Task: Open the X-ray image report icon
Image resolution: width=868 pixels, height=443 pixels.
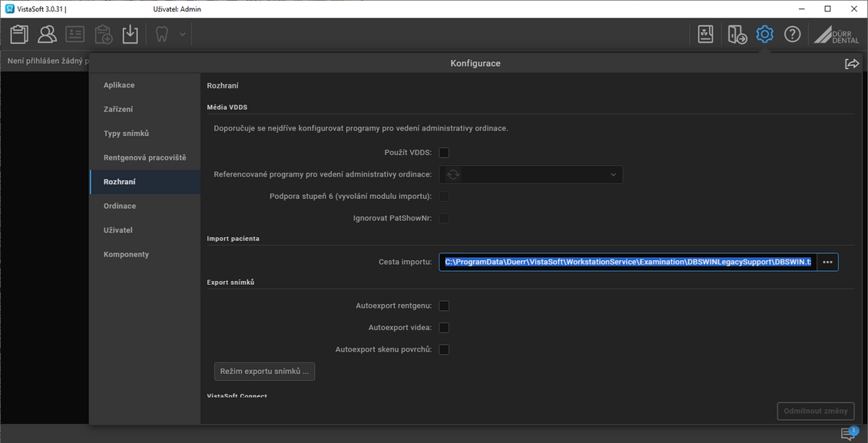Action: (705, 35)
